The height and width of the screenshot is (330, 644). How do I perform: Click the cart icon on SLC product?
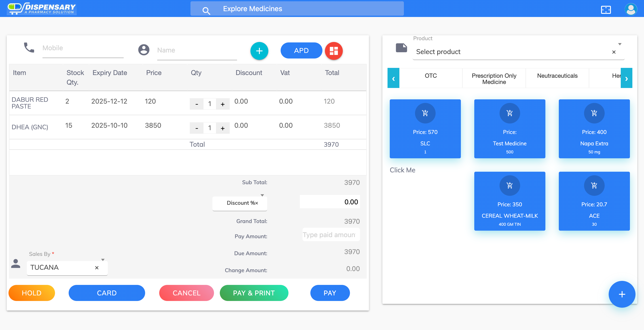[x=425, y=113]
